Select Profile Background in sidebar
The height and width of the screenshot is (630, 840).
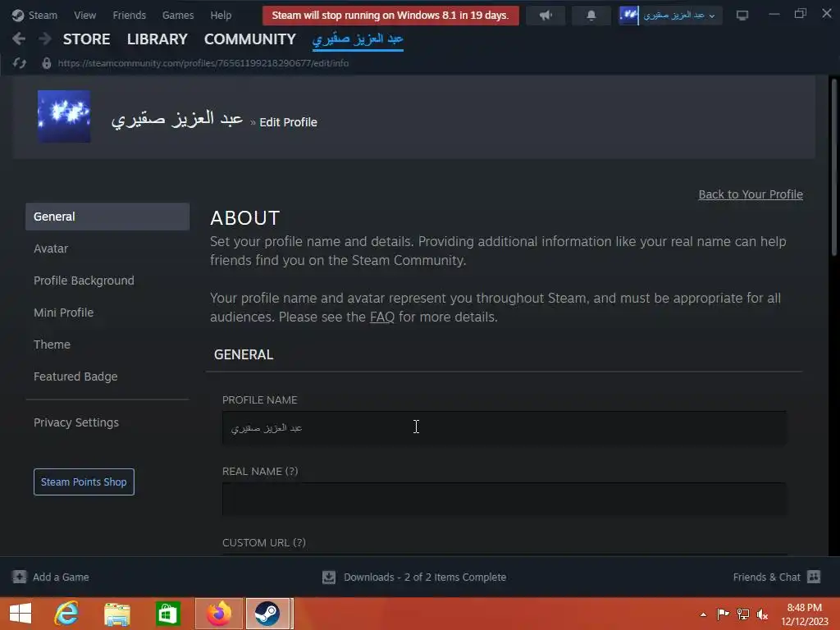pyautogui.click(x=84, y=281)
